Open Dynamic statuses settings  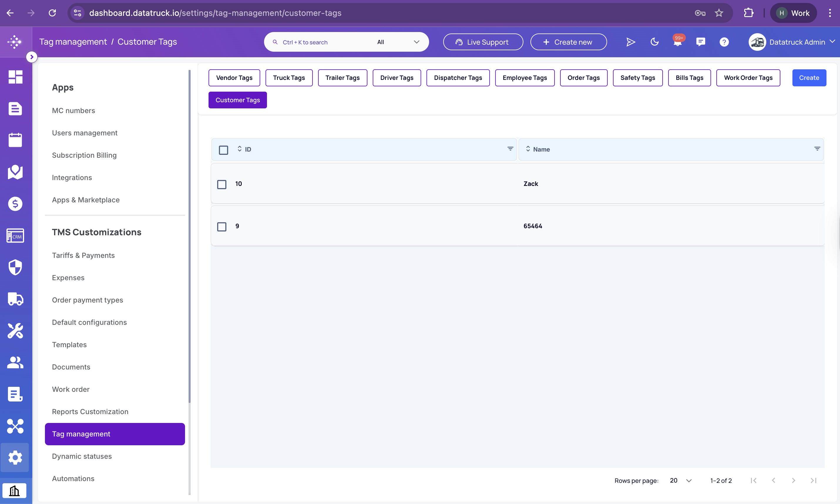click(x=82, y=456)
